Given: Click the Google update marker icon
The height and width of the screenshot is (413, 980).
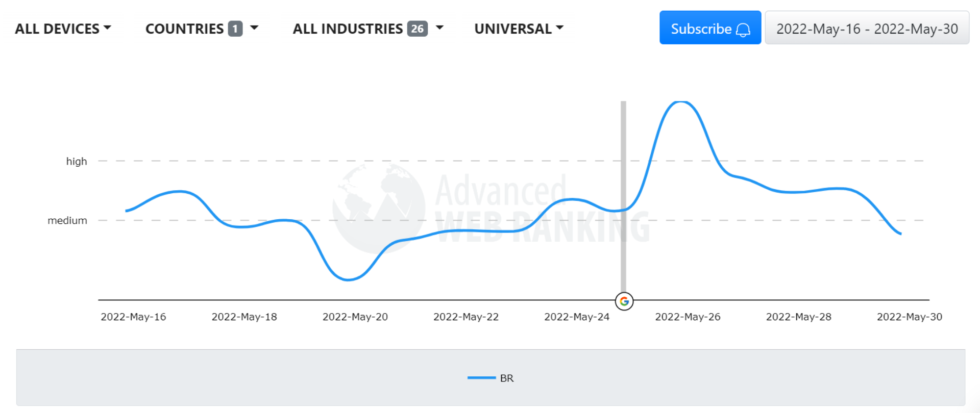Looking at the screenshot, I should point(624,301).
